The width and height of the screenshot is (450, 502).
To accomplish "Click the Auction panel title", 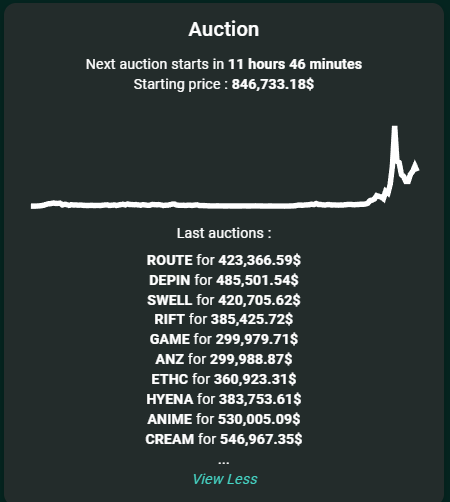I will click(224, 29).
